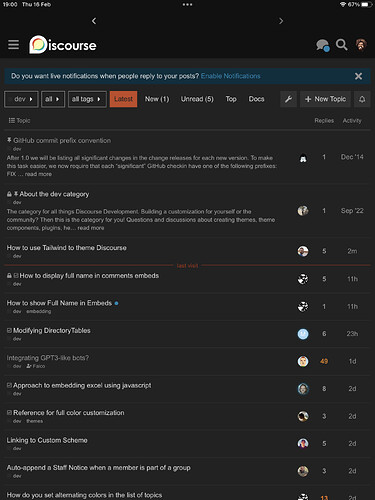The height and width of the screenshot is (500, 375).
Task: Open How to use Tailwind topic
Action: (67, 248)
